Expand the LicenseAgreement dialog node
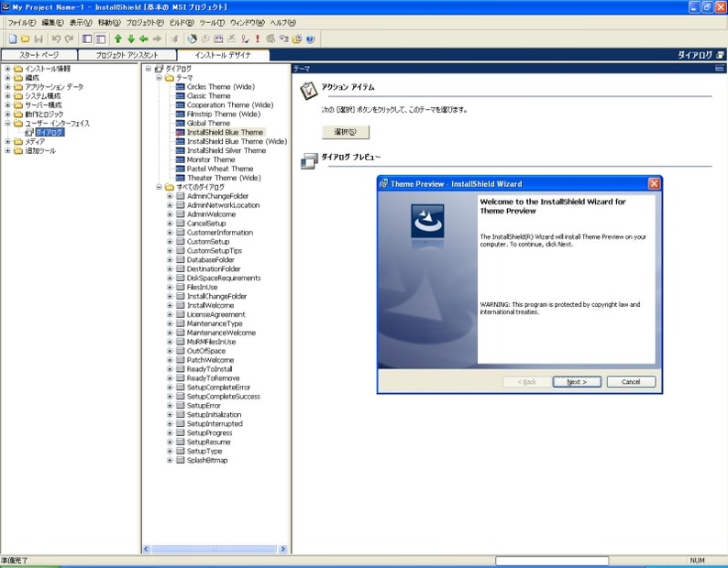The image size is (728, 568). coord(170,314)
